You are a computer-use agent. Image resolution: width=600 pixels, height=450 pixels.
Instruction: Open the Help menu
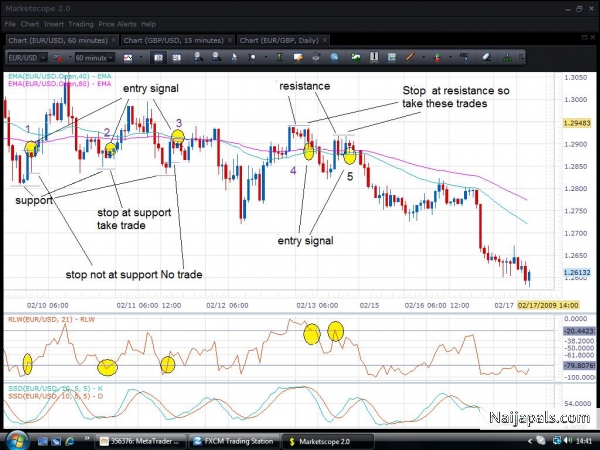point(148,24)
